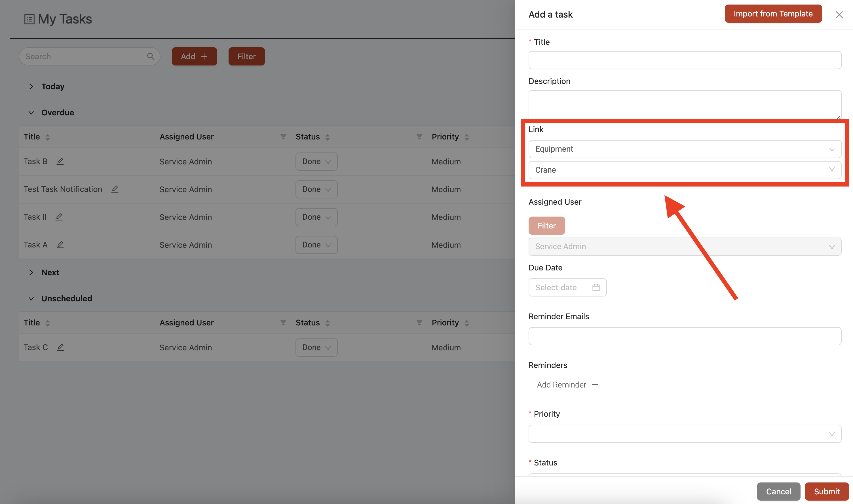Click the plus icon beside Add Reminder
853x504 pixels.
595,385
